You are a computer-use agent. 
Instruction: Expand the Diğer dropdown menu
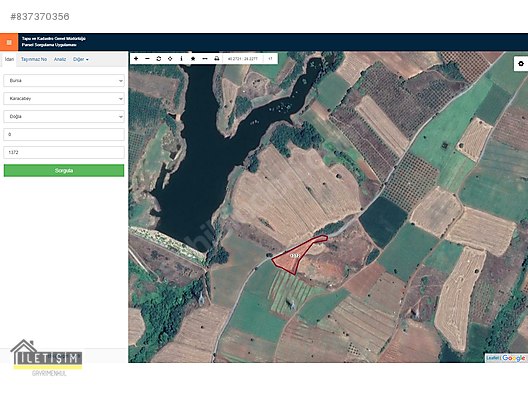click(80, 59)
